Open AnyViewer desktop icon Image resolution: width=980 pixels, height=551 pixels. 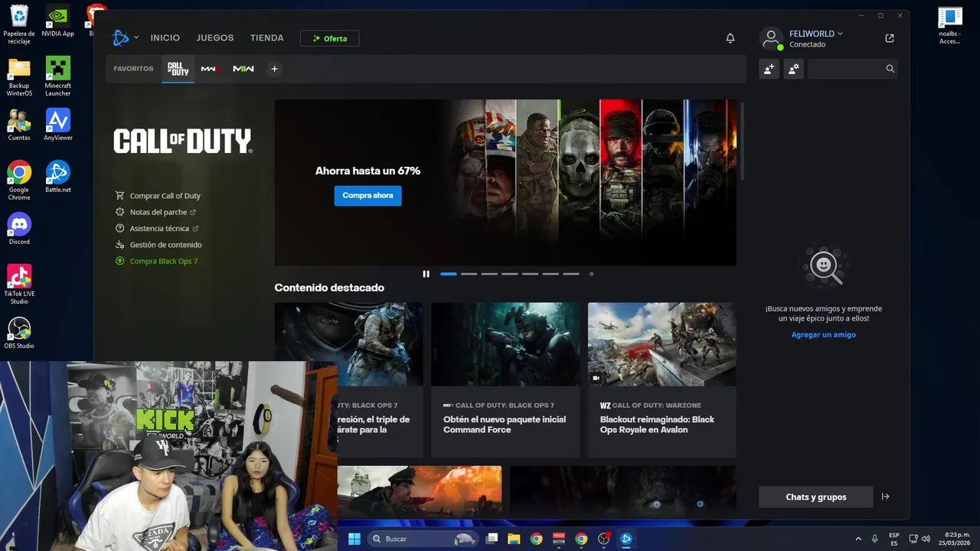tap(57, 125)
